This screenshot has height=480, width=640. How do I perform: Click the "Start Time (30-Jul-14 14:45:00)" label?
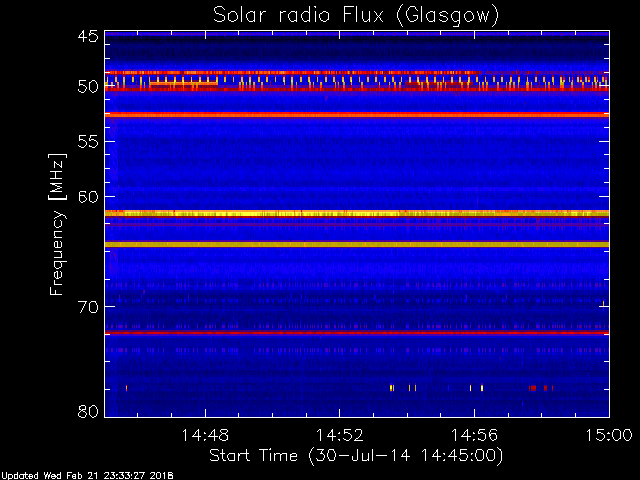[x=356, y=456]
